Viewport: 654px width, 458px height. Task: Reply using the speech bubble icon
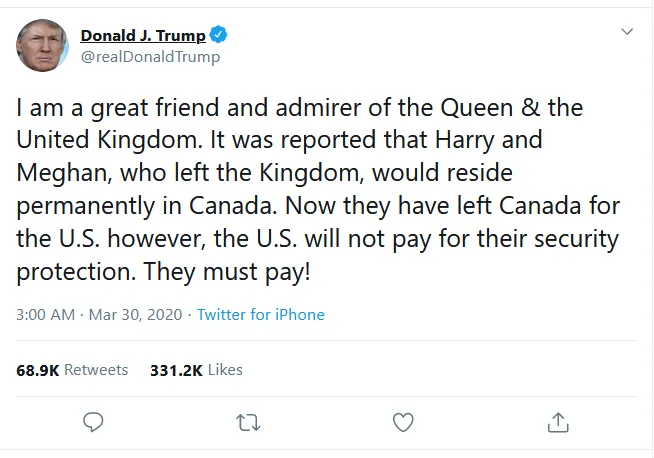coord(93,422)
